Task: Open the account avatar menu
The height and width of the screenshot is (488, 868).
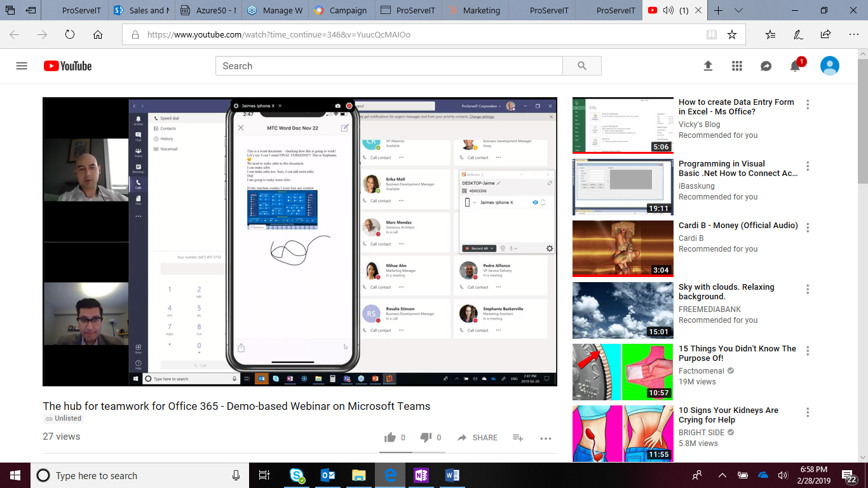Action: (x=830, y=65)
